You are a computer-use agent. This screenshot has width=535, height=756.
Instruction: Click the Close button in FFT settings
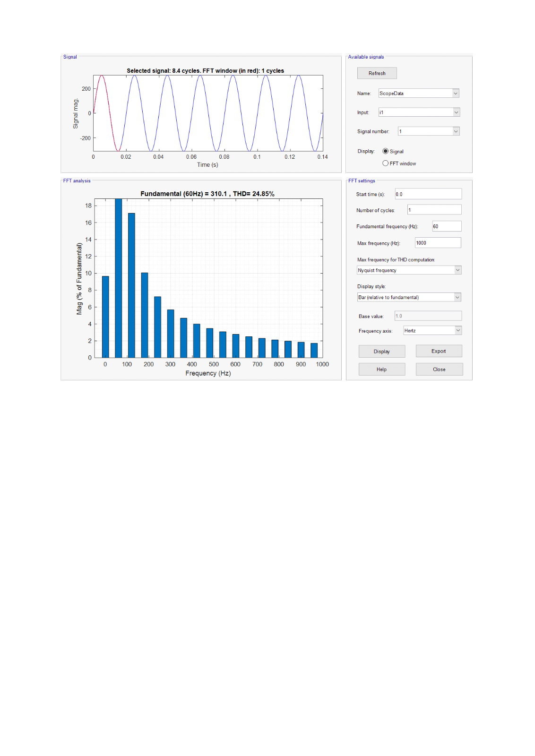[x=439, y=369]
